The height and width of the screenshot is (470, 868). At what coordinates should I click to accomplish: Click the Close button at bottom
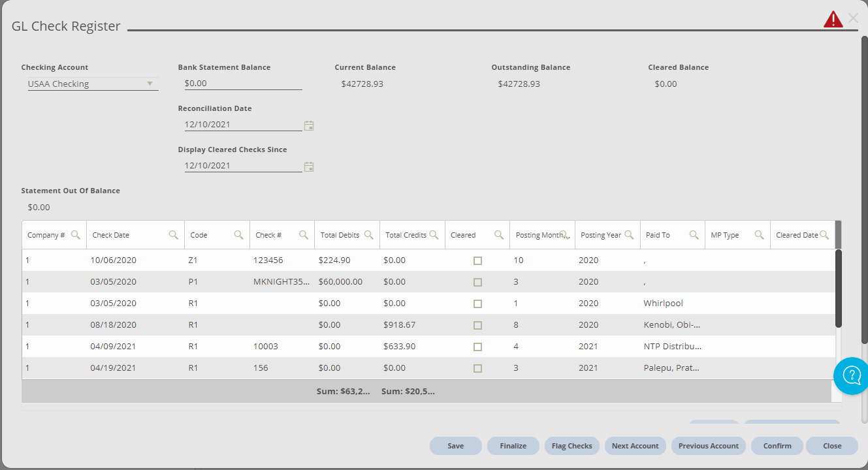[832, 446]
